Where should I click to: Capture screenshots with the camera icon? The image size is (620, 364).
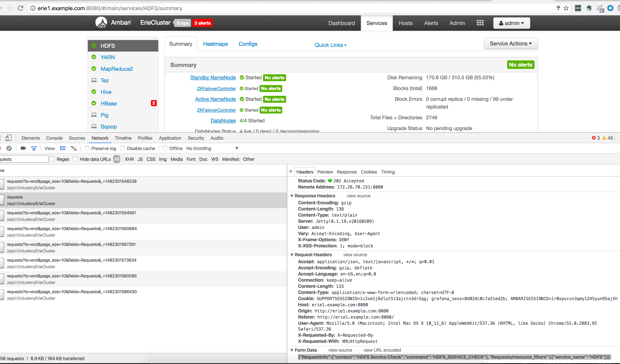23,148
